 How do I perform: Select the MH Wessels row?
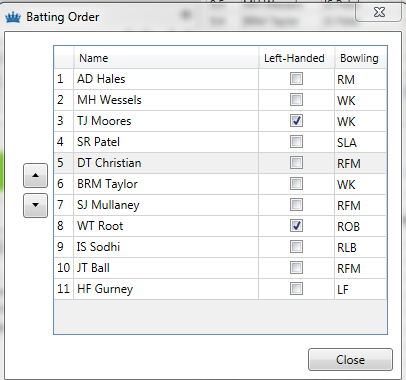220,100
